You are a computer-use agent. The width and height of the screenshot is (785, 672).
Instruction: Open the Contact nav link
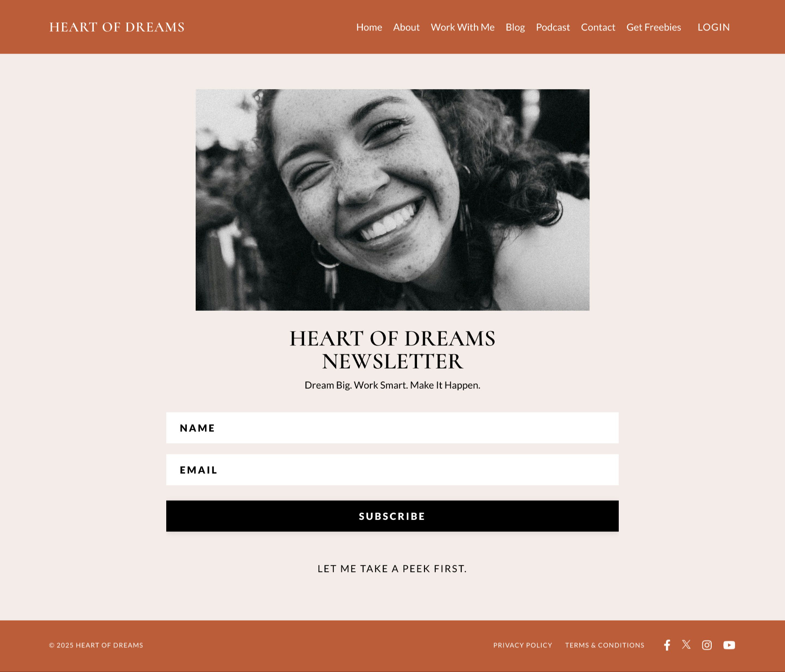[x=598, y=27]
